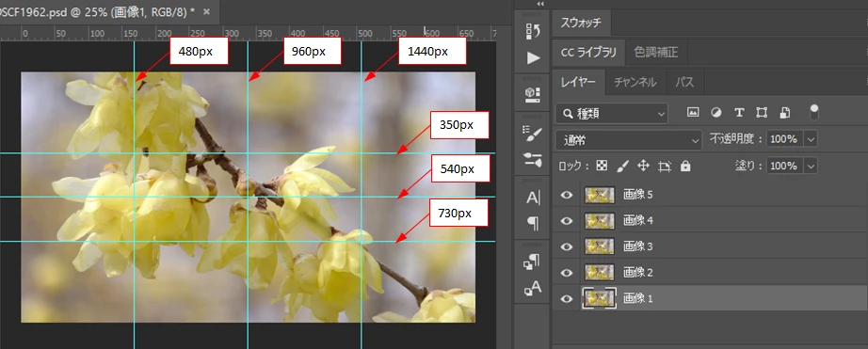
Task: Lock artboard nesting icon
Action: [665, 166]
